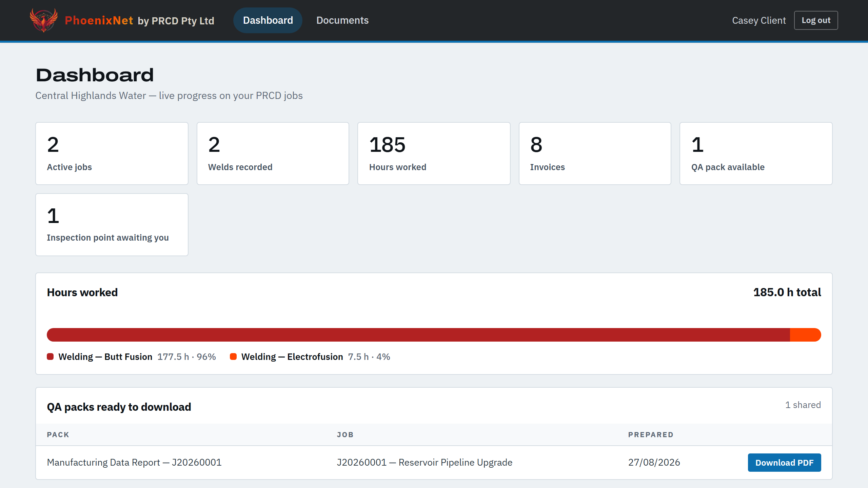The width and height of the screenshot is (868, 488).
Task: Click J20260001 — Reservoir Pipeline Upgrade job cell
Action: 425,463
